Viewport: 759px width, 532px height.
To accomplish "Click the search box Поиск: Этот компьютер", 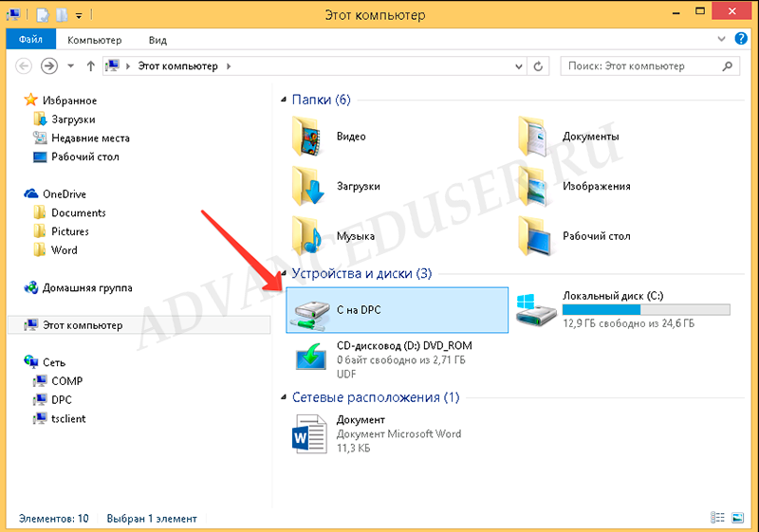I will [640, 66].
